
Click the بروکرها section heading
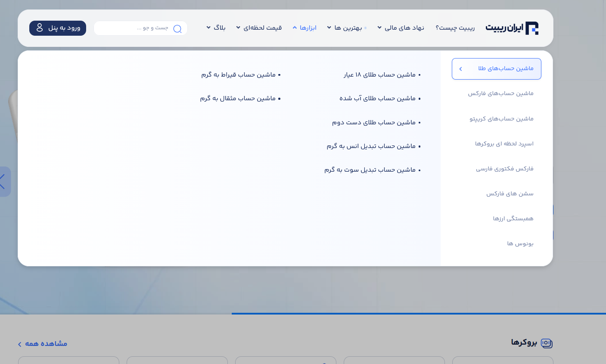pos(524,342)
